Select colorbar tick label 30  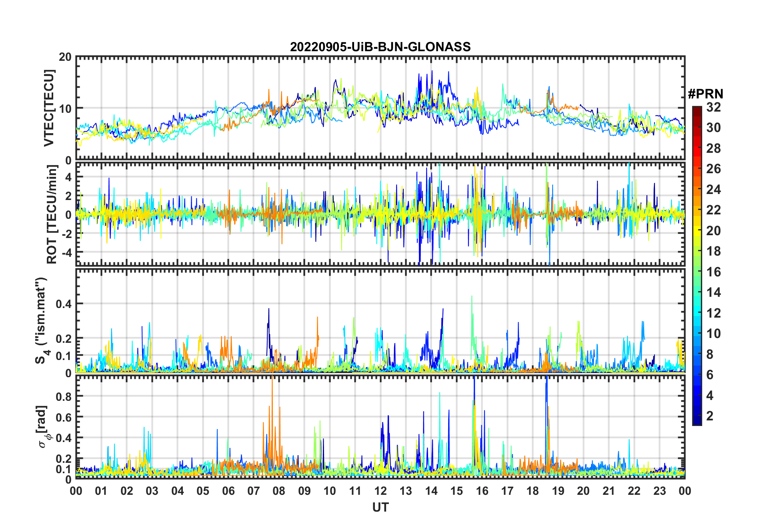tap(713, 128)
